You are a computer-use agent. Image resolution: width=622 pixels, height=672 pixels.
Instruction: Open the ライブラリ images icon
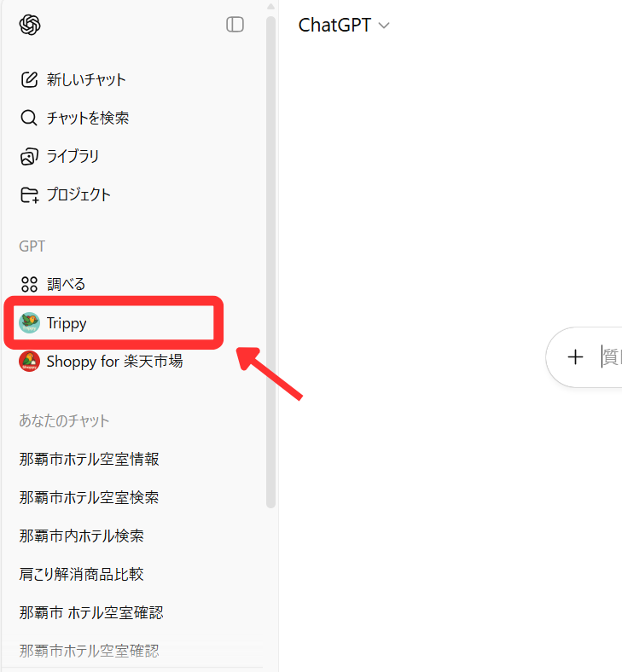pos(29,156)
